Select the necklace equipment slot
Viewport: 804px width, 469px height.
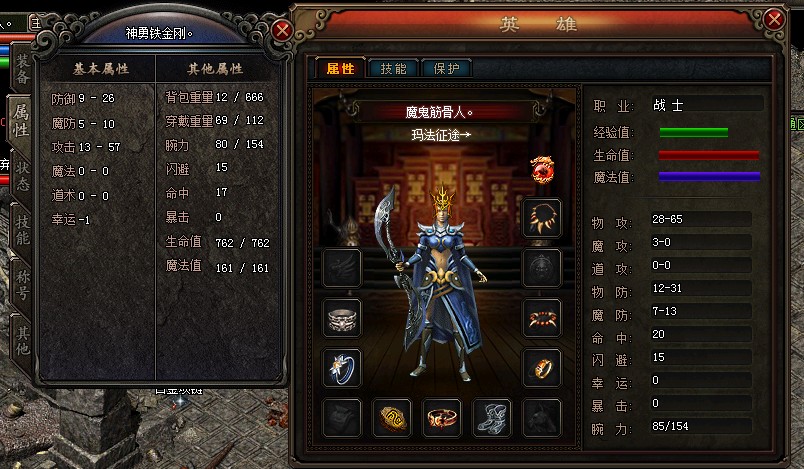coord(542,218)
